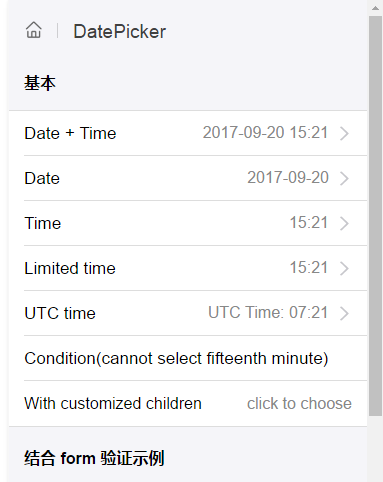
Task: Tap the Limited time 15:21 value
Action: 309,268
